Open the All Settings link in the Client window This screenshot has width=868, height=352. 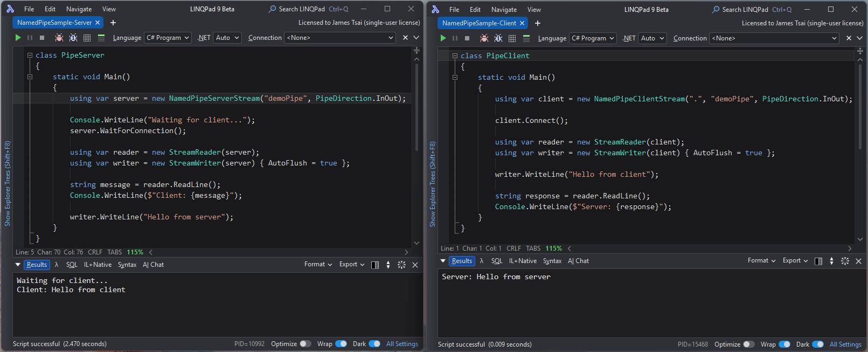pyautogui.click(x=845, y=344)
